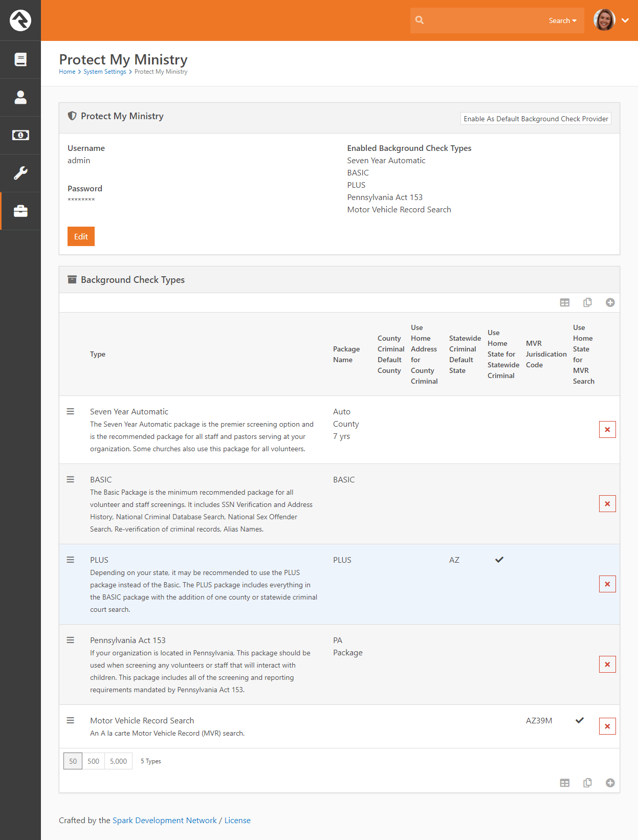Open the License link
The width and height of the screenshot is (638, 840).
[237, 820]
